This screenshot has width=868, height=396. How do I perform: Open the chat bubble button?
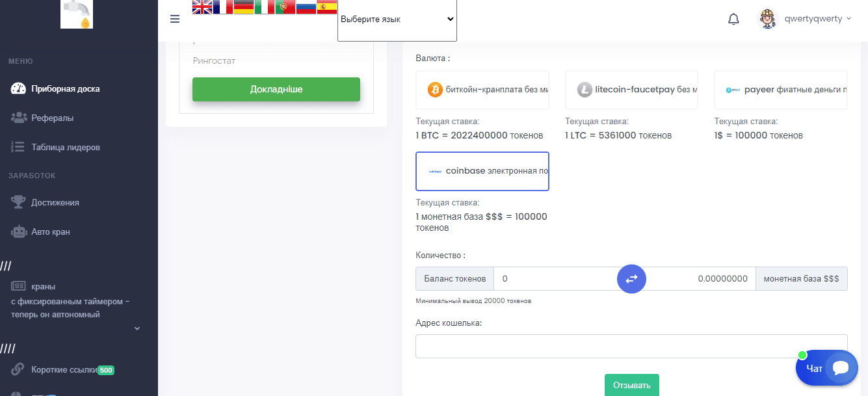pyautogui.click(x=827, y=368)
